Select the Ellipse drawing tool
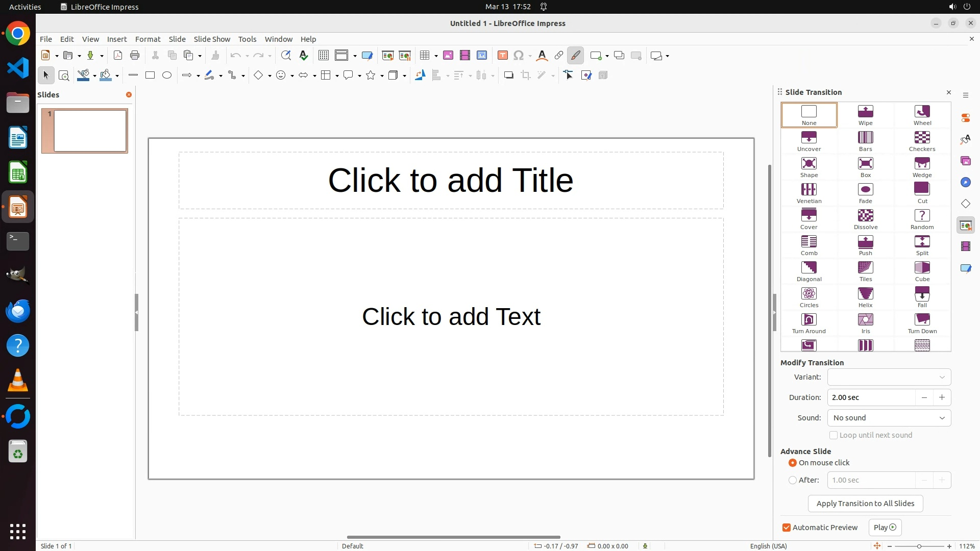 pos(167,76)
